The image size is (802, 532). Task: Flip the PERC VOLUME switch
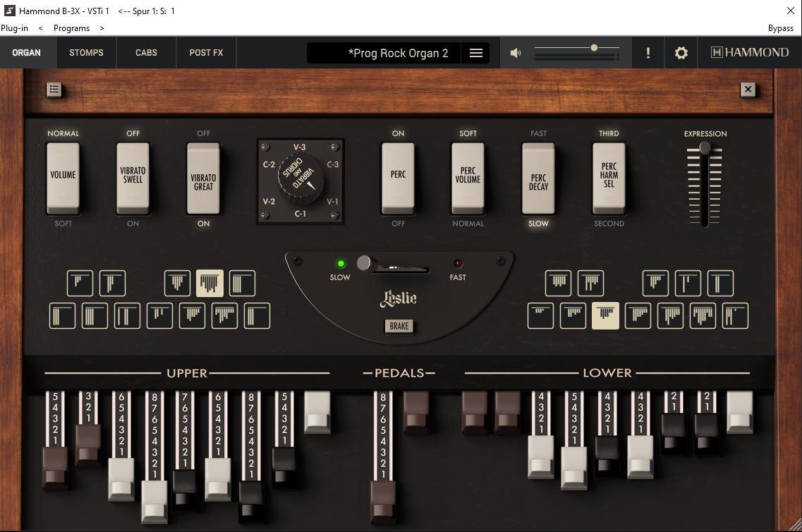pos(468,178)
